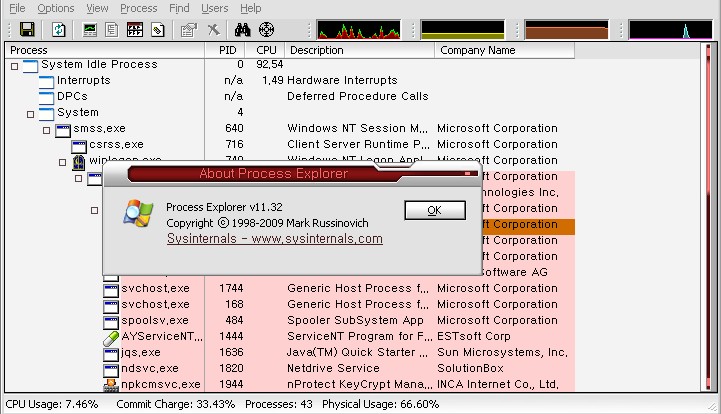Collapse the winlogon.exe tree node
Viewport: 721px width, 414px height.
(x=63, y=162)
